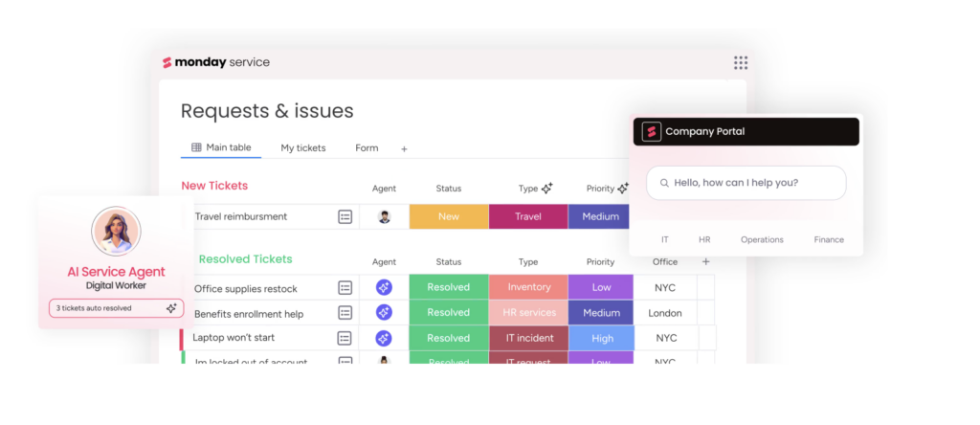The height and width of the screenshot is (425, 980).
Task: Open the Inventory type cell
Action: point(528,287)
